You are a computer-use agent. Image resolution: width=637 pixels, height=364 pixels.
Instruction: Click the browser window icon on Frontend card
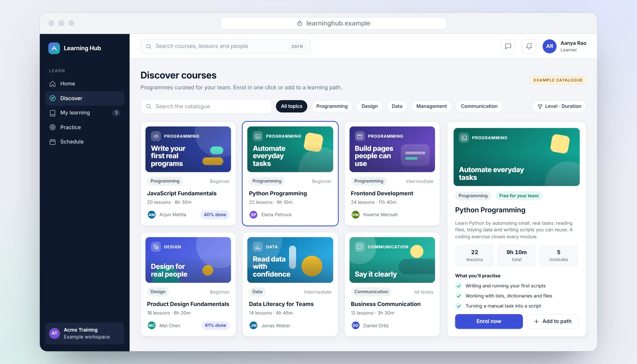point(360,136)
